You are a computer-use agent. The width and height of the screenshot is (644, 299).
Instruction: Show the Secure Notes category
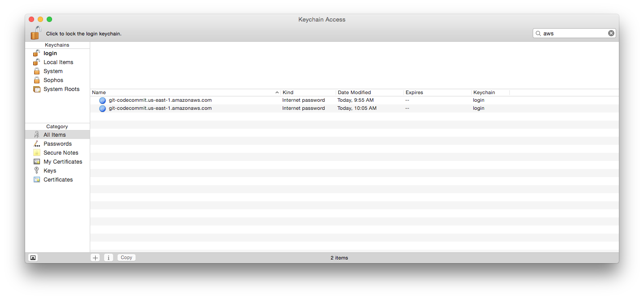(x=61, y=153)
